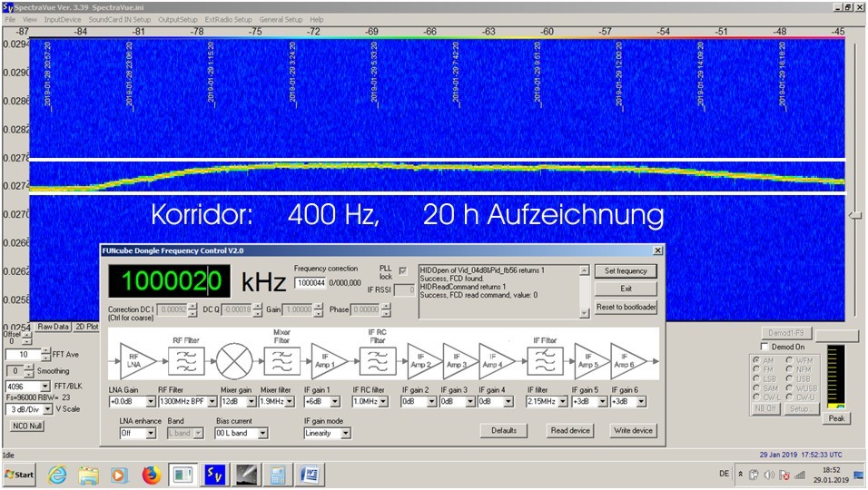The image size is (868, 490).
Task: Toggle the PLL lock checkbox
Action: pyautogui.click(x=402, y=271)
